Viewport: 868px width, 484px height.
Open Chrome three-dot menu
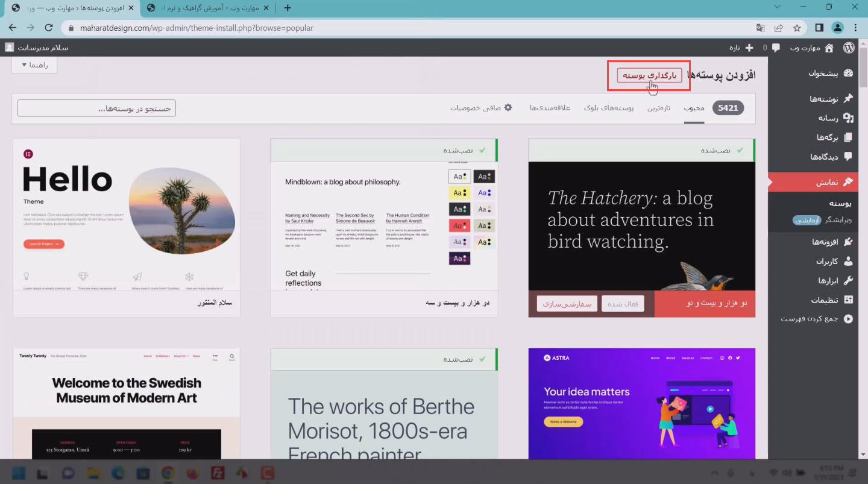point(856,28)
